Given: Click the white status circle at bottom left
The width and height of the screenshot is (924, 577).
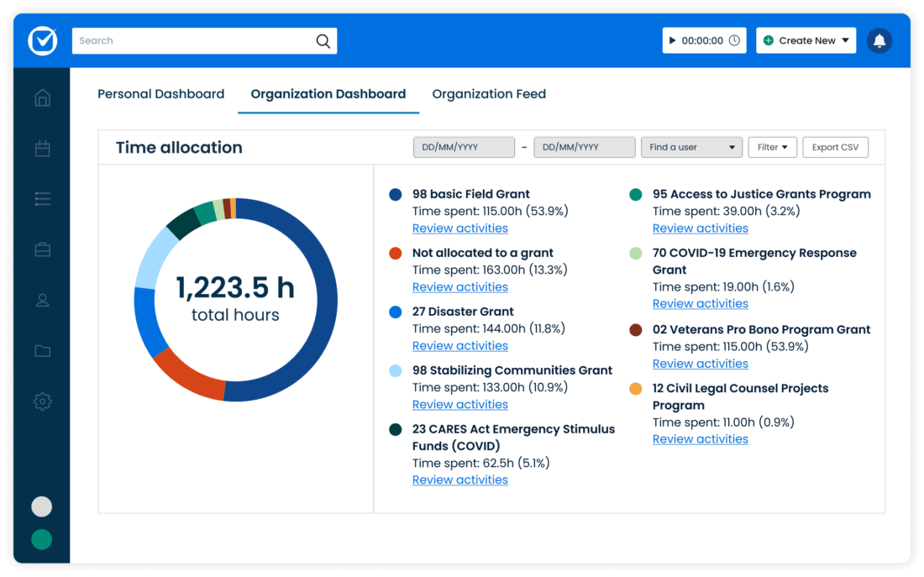Looking at the screenshot, I should 41,506.
